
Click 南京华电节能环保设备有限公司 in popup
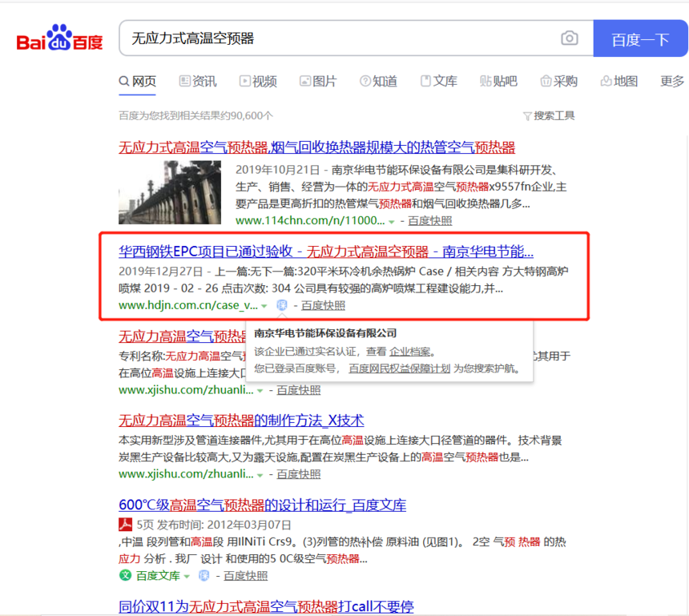pos(325,333)
